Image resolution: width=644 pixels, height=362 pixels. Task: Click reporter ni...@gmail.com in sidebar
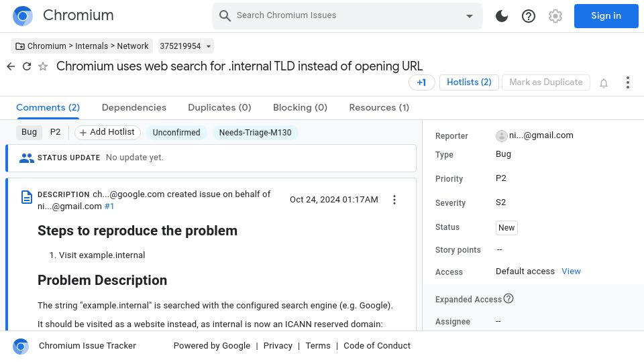541,135
